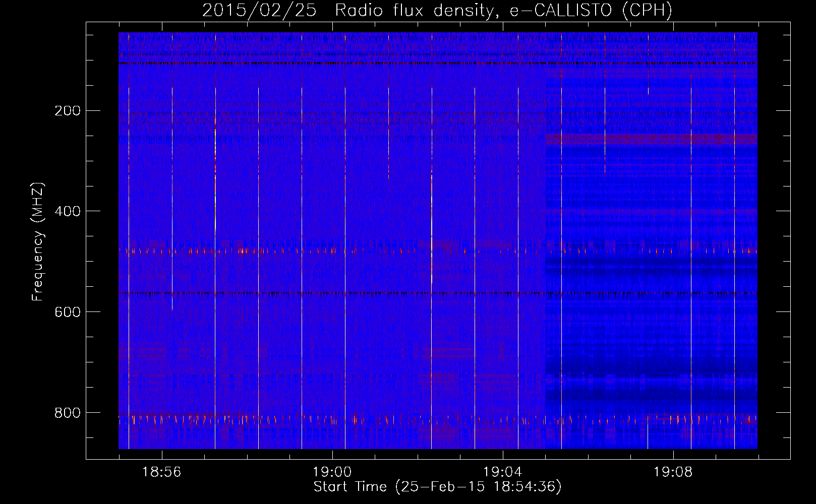Select the 800 frequency tick label

68,413
